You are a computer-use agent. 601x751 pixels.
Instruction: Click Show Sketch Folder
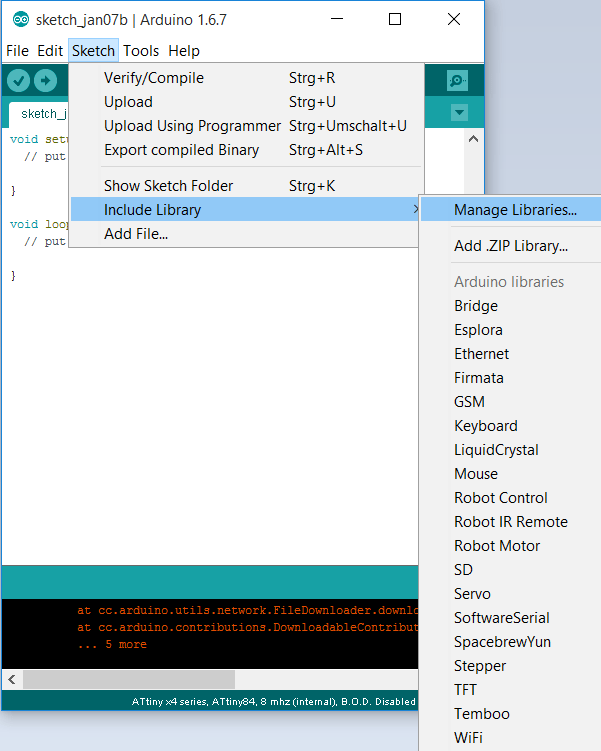click(x=168, y=186)
